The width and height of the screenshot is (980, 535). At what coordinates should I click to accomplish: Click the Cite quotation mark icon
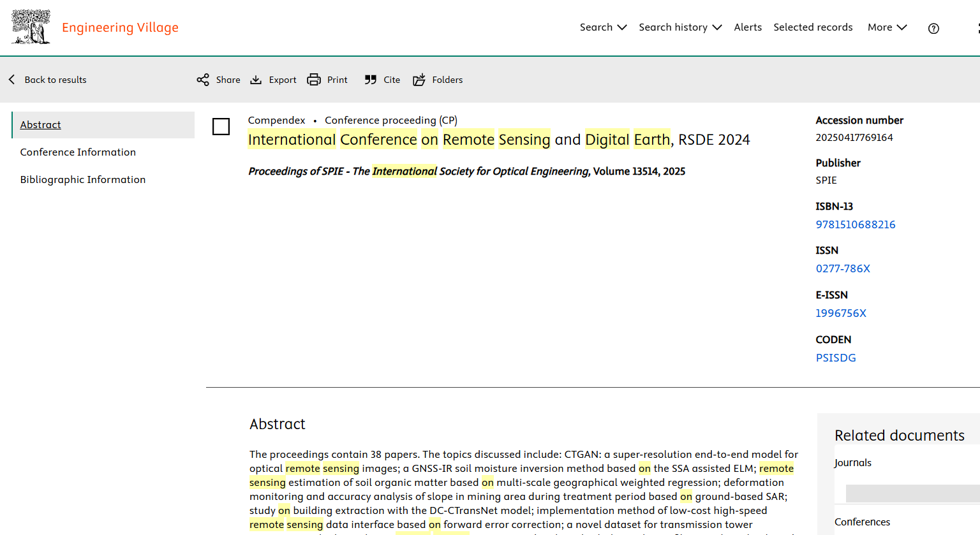(370, 80)
